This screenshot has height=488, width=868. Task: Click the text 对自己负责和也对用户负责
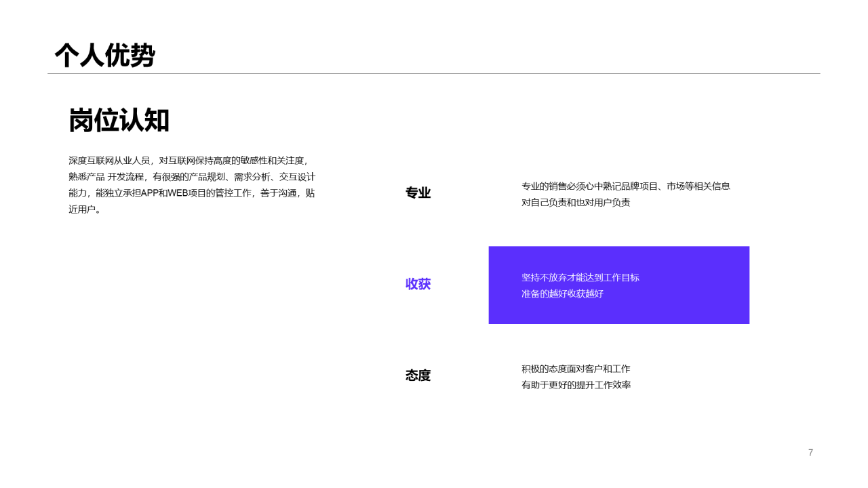[x=576, y=202]
